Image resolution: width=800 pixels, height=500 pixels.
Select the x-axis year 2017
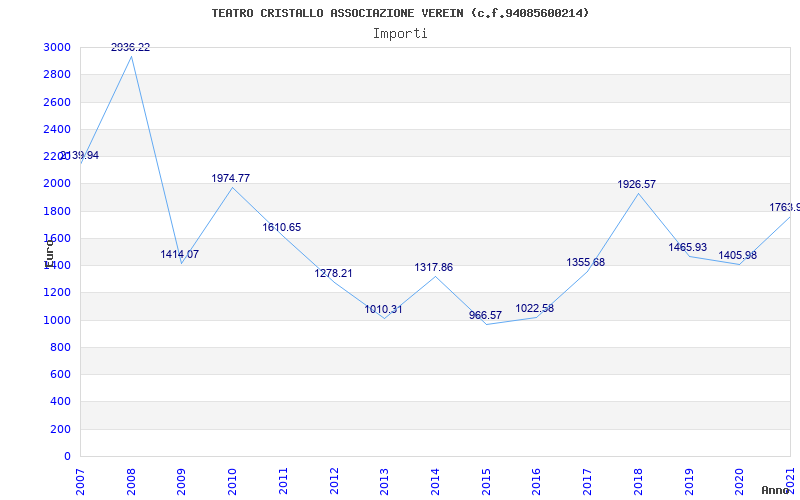click(588, 481)
